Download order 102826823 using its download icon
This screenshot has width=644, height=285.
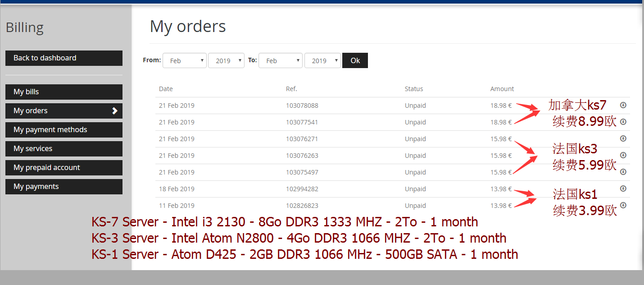click(x=623, y=205)
